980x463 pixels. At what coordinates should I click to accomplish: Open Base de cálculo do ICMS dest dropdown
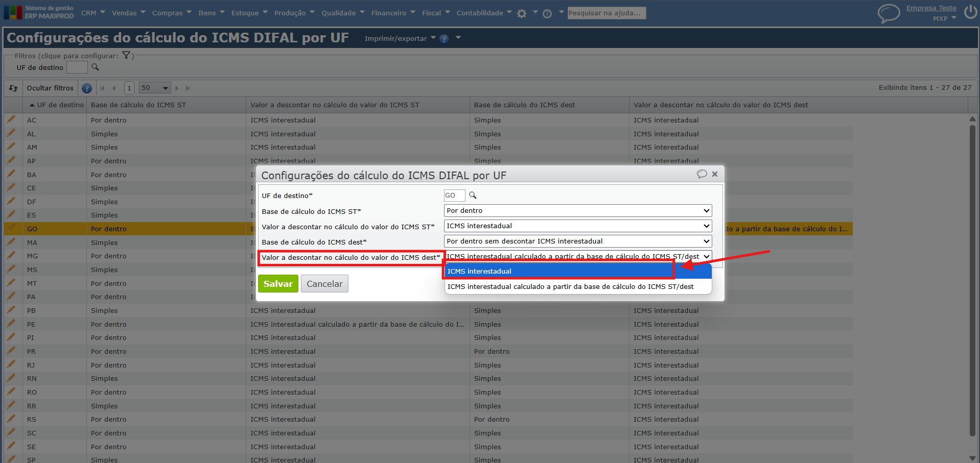coord(578,241)
